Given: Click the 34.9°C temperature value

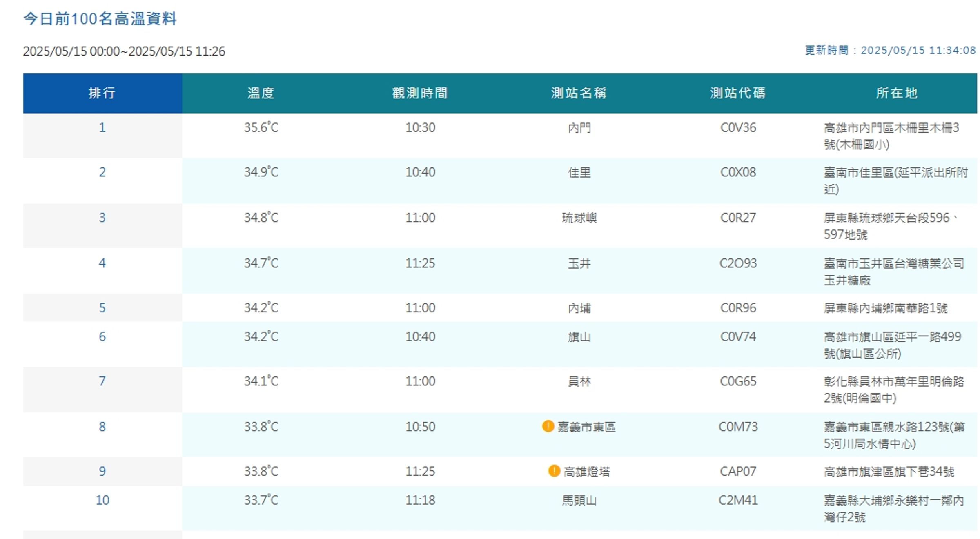Looking at the screenshot, I should [x=261, y=172].
